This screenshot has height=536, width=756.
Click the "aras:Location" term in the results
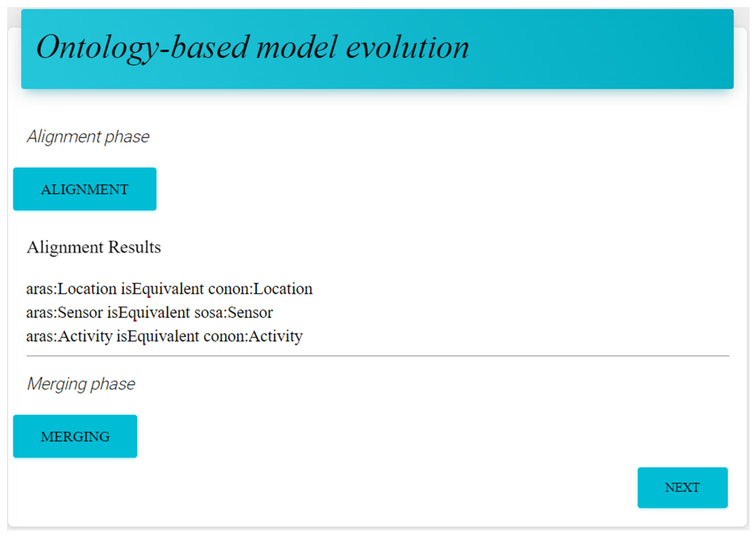pyautogui.click(x=71, y=289)
